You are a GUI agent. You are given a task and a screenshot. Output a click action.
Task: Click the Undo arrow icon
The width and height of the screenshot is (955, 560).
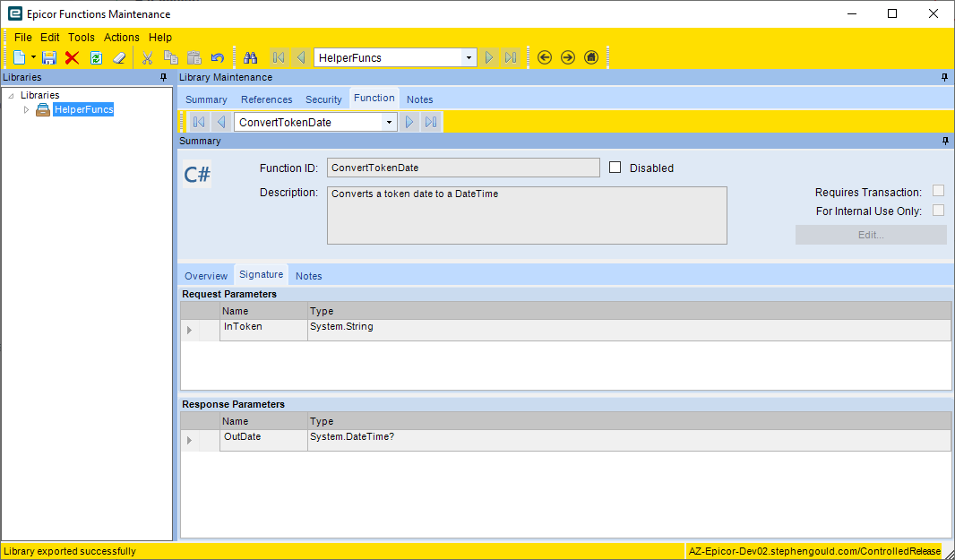point(218,58)
